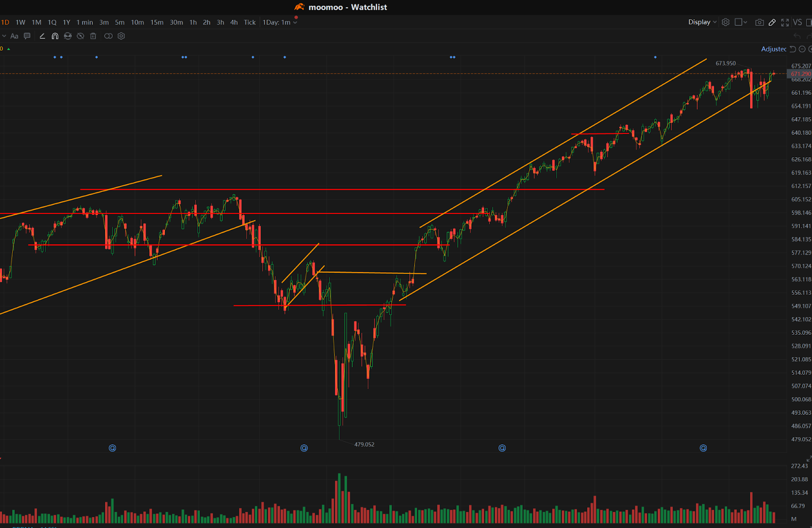Select the 5m interval
The height and width of the screenshot is (528, 812).
tap(120, 22)
